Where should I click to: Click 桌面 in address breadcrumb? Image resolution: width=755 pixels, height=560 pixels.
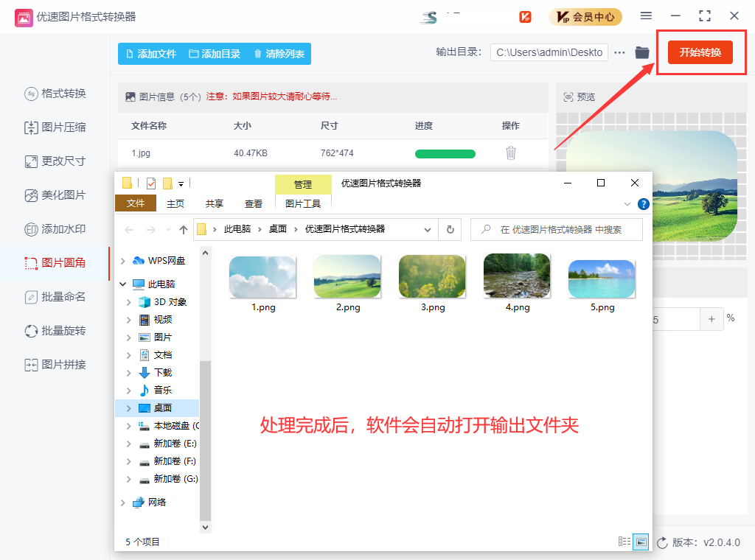pyautogui.click(x=278, y=229)
